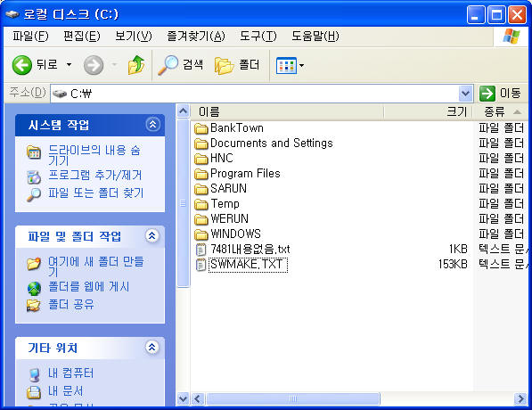This screenshot has height=410, width=532.
Task: Open the 도구(T) menu
Action: [x=258, y=36]
